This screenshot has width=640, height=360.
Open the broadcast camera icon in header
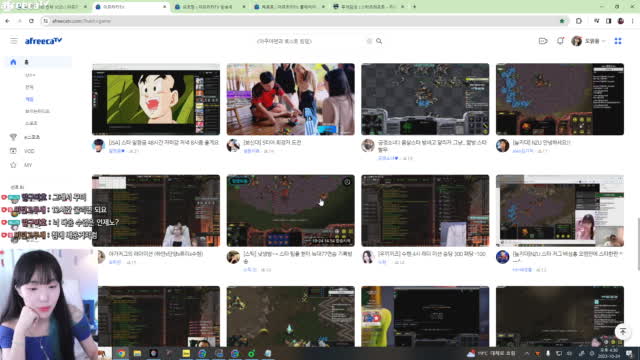pyautogui.click(x=543, y=41)
